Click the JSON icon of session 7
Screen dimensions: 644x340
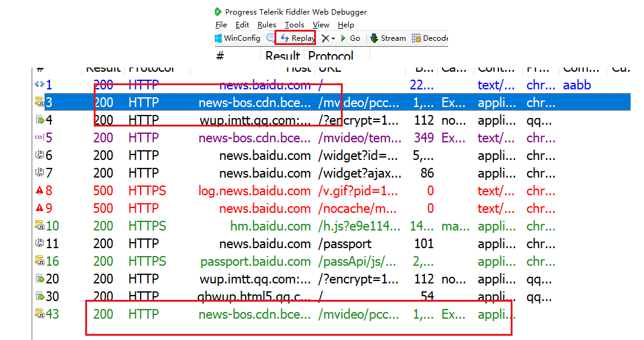click(x=40, y=173)
